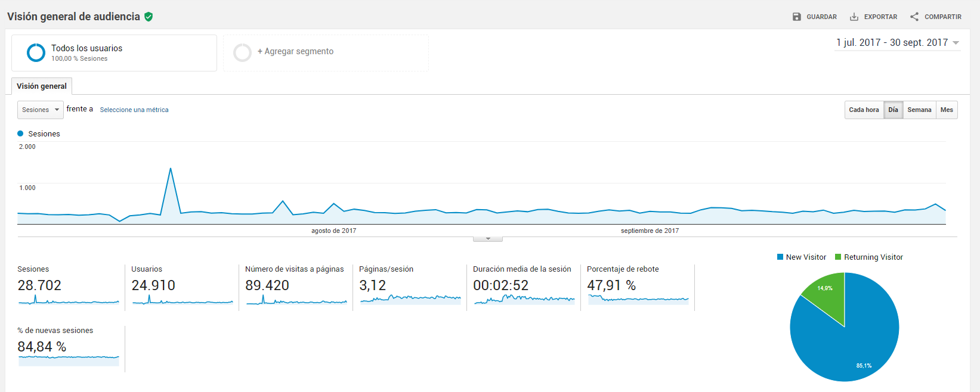
Task: Click the Guardar save icon
Action: (796, 17)
